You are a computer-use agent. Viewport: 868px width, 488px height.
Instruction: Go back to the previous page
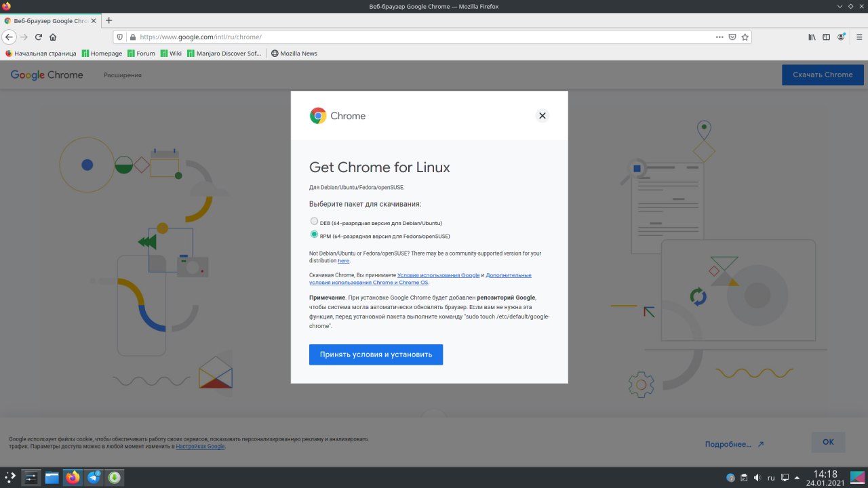(9, 37)
